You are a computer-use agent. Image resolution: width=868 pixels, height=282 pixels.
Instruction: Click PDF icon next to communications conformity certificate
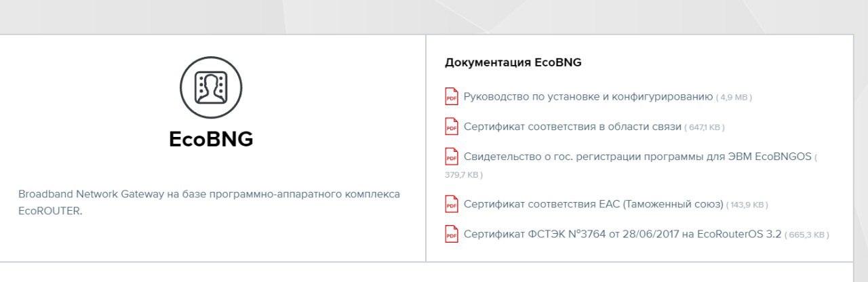[x=452, y=126]
